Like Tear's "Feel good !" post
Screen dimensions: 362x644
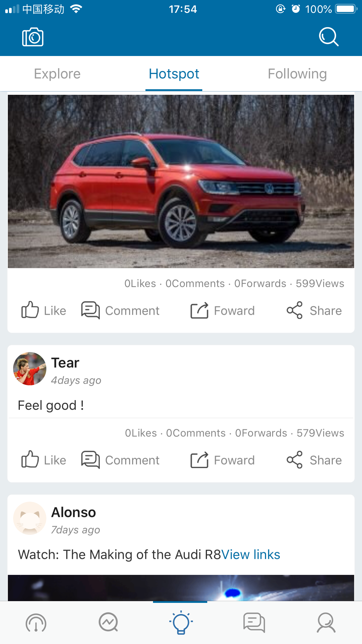coord(44,460)
